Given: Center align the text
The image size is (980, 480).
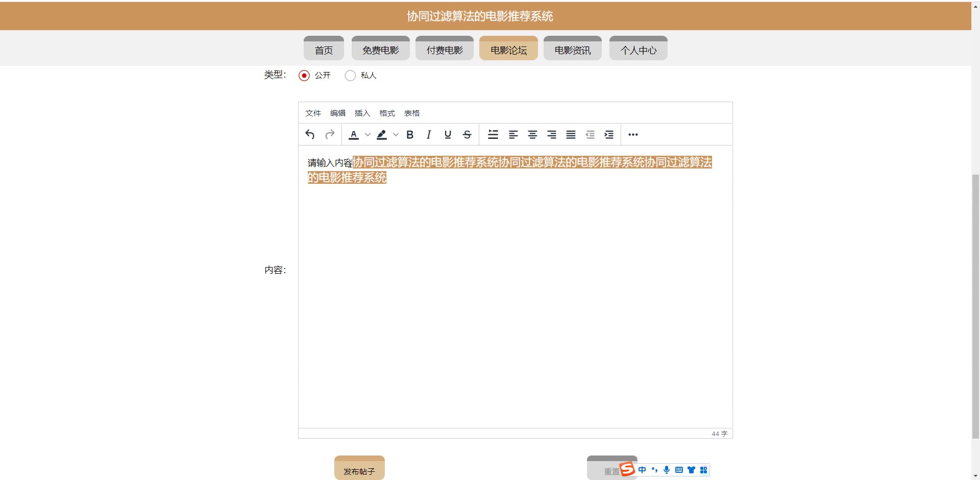Looking at the screenshot, I should pyautogui.click(x=532, y=134).
